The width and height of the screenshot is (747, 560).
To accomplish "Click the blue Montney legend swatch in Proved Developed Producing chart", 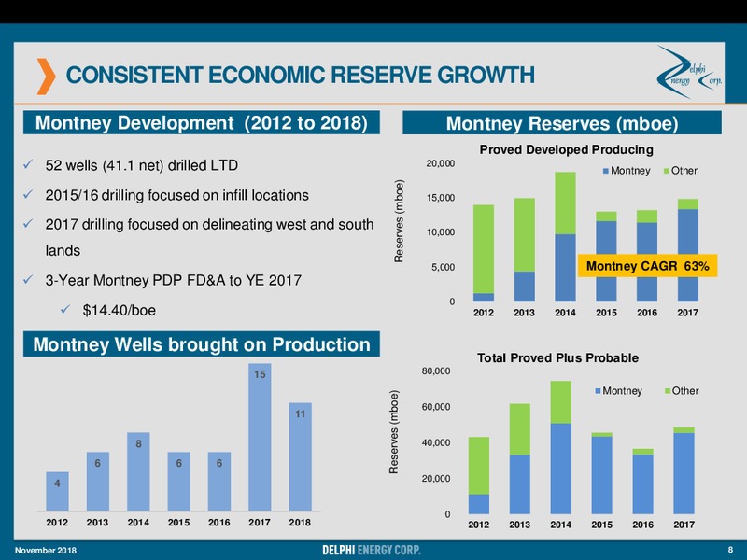I will (605, 171).
